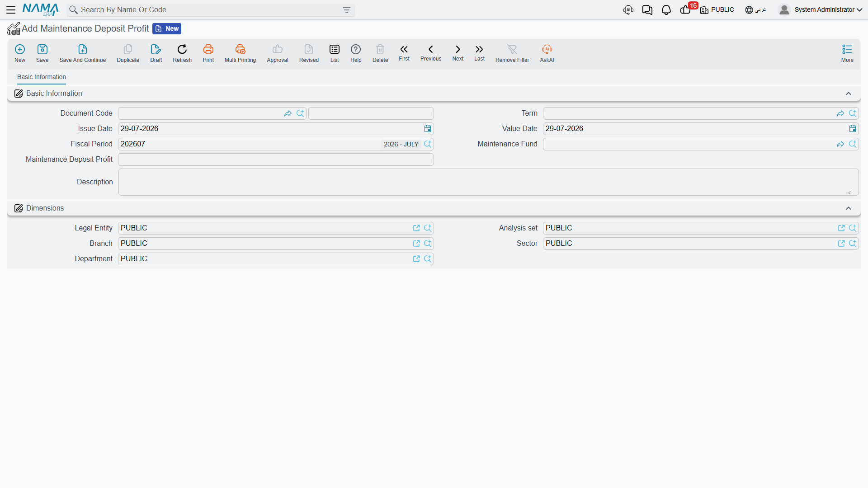Open the More options menu
868x488 pixels.
click(x=847, y=53)
